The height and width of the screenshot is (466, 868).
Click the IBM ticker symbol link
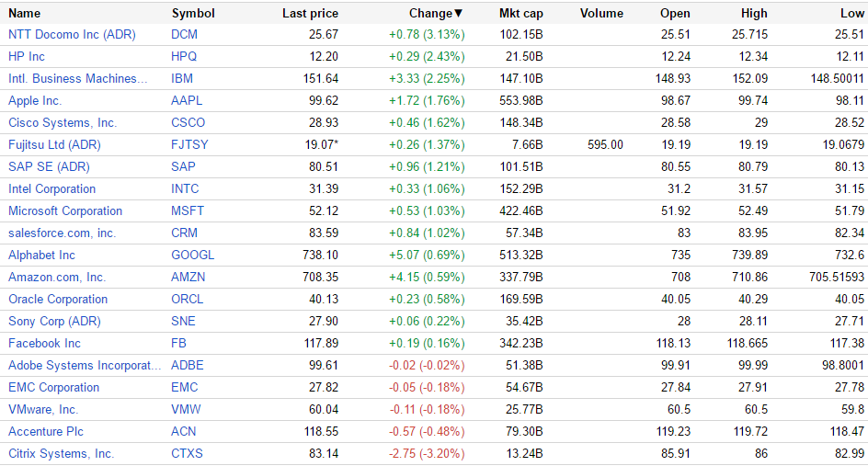click(x=182, y=78)
